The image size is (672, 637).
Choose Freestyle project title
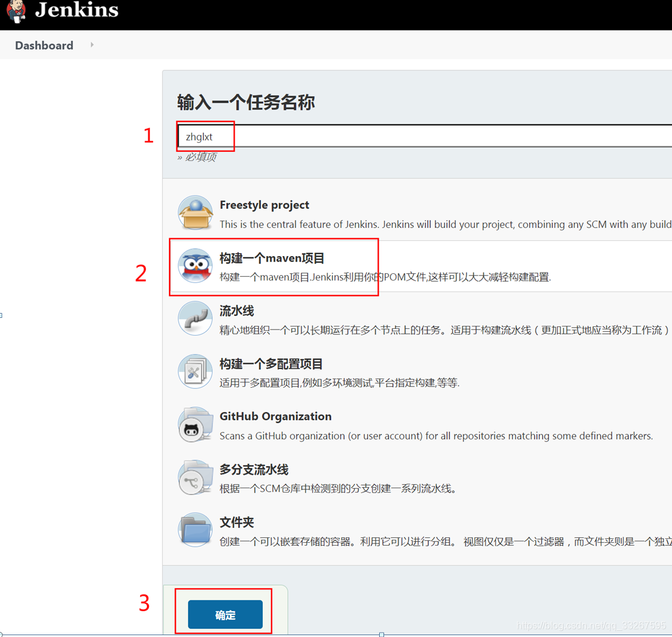click(264, 205)
